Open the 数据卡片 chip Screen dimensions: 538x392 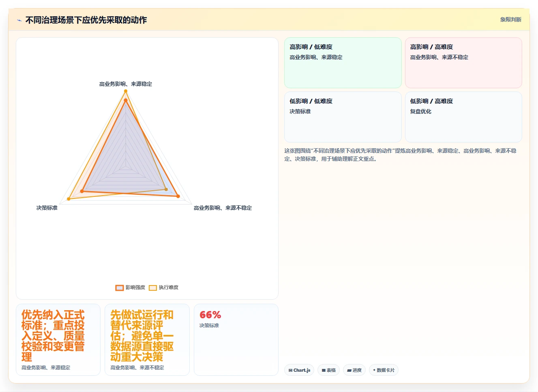pyautogui.click(x=384, y=370)
